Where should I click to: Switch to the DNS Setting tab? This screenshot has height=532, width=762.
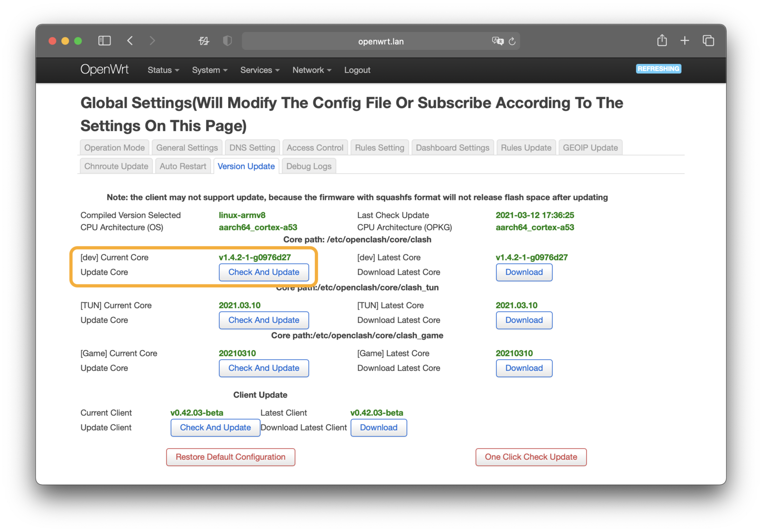coord(252,148)
